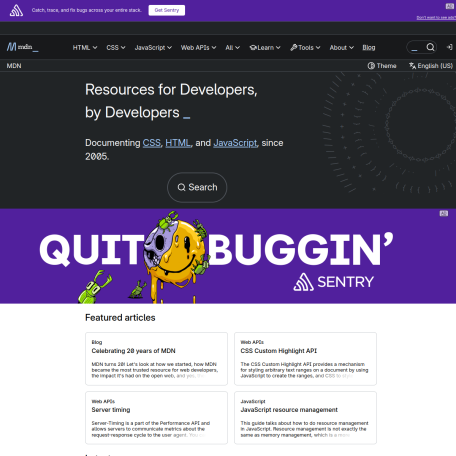Viewport: 456px width, 456px height.
Task: Open the JavaScript resource management article
Action: [289, 410]
